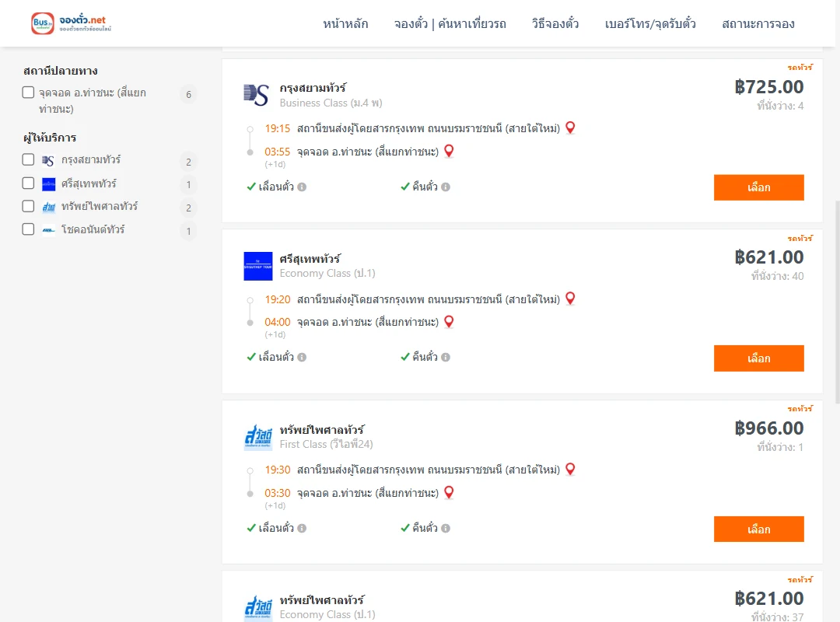Click info icon beside ศรีสุเทพทัวร์ คืนตั๋ว
Image resolution: width=840 pixels, height=622 pixels.
click(x=446, y=358)
